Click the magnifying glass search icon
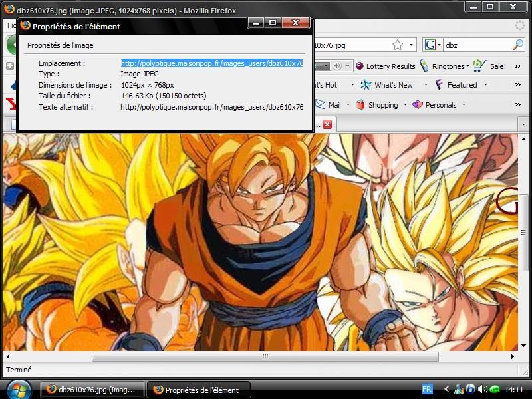This screenshot has width=532, height=399. point(518,45)
